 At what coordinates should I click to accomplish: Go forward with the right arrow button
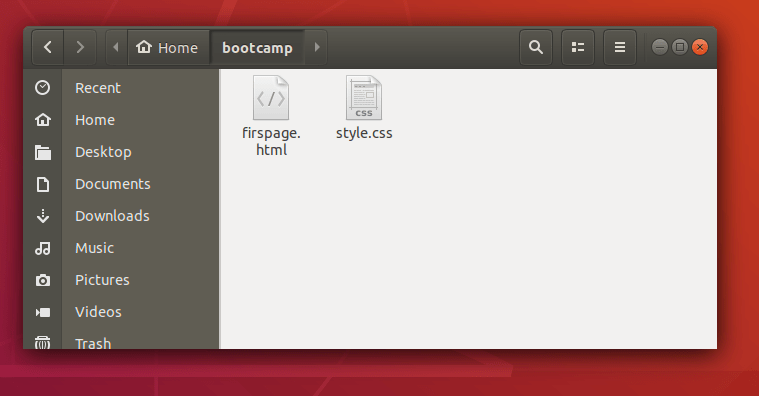(80, 47)
